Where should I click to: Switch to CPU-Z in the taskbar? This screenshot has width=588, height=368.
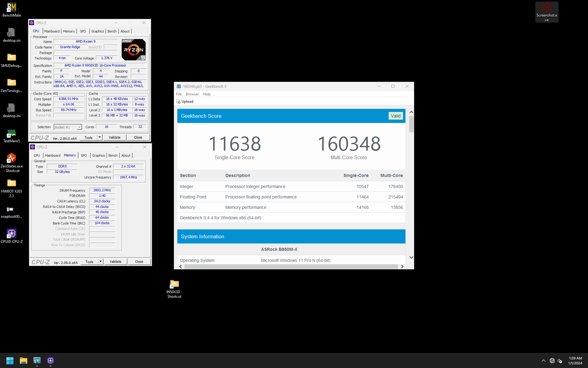[x=51, y=361]
